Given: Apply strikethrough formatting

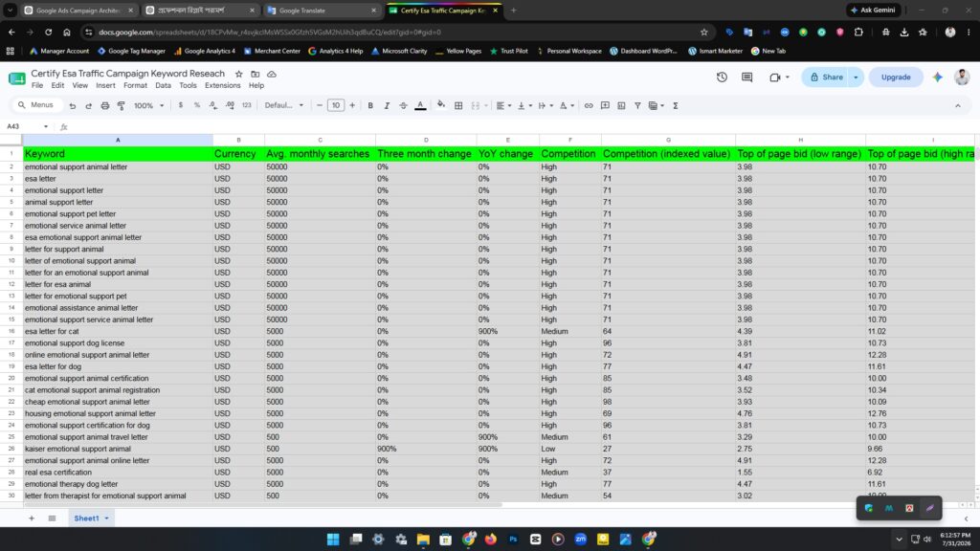Looking at the screenshot, I should (403, 105).
